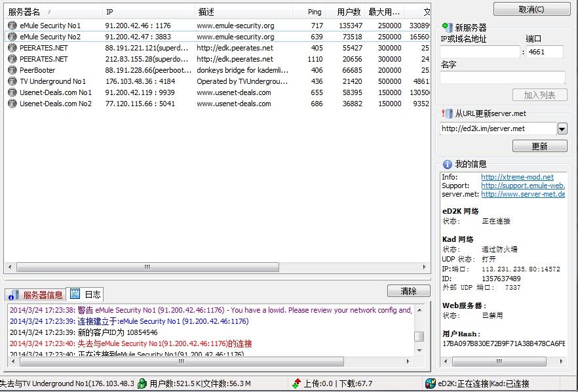Click the 加入列表 button

(x=540, y=95)
